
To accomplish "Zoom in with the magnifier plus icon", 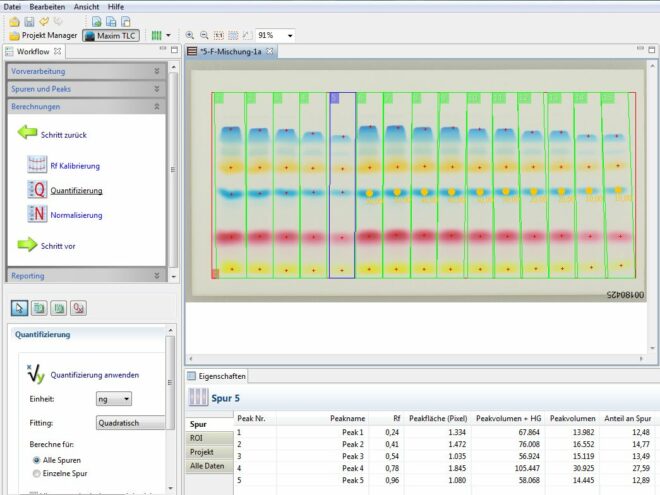I will 190,35.
